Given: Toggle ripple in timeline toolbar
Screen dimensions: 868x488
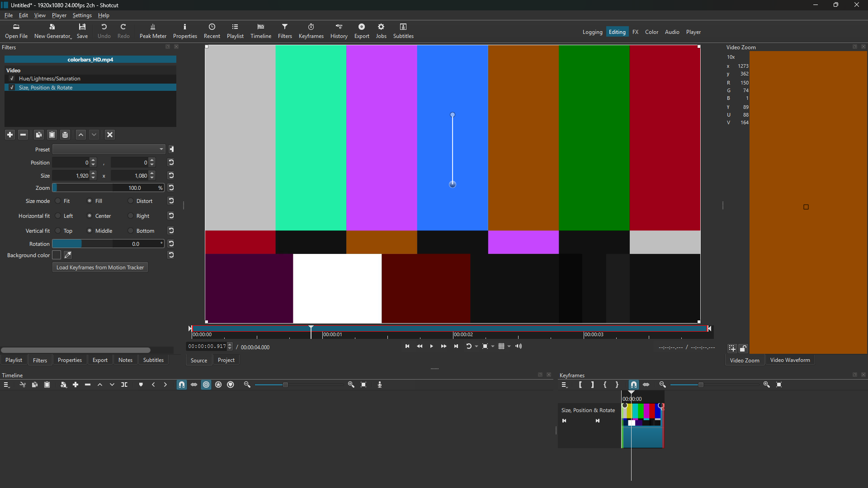Looking at the screenshot, I should point(206,385).
